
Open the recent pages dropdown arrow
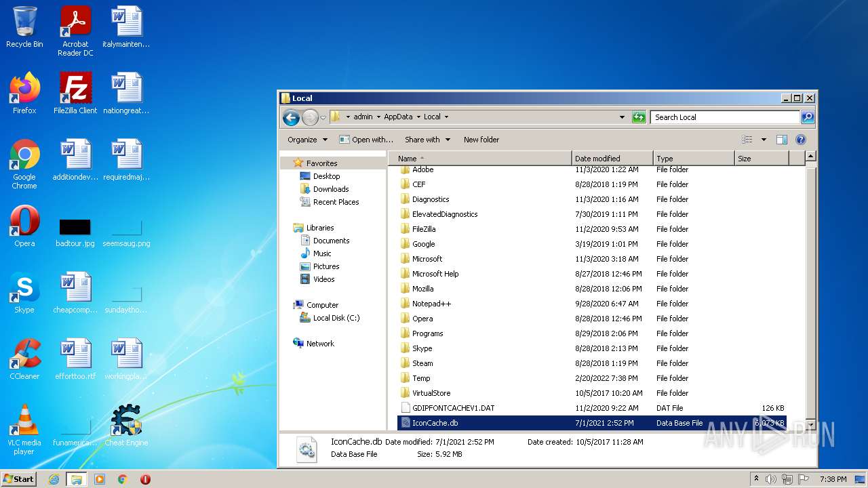tap(323, 117)
